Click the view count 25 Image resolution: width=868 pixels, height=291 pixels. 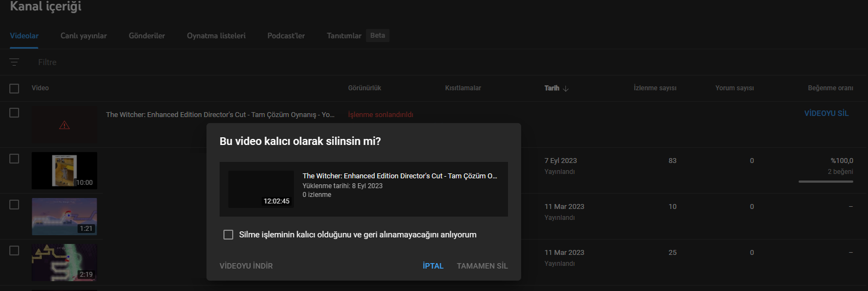[672, 253]
